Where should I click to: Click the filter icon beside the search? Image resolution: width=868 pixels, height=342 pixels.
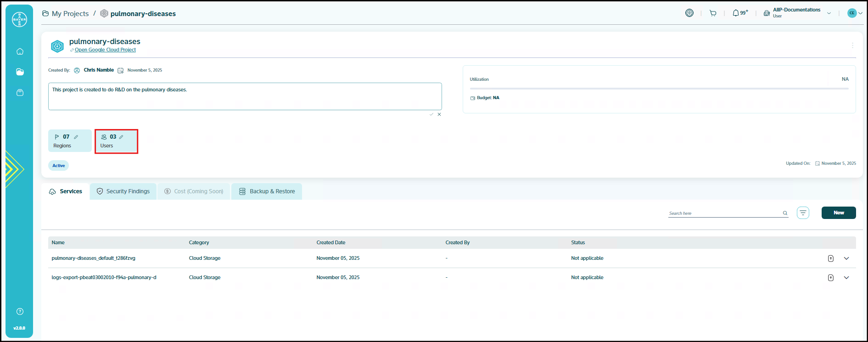803,213
